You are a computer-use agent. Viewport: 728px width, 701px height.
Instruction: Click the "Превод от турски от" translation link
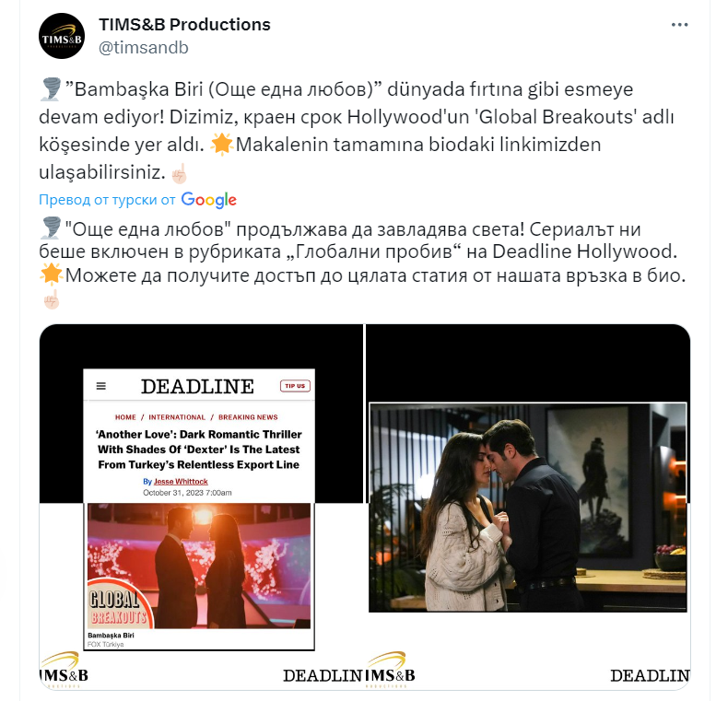coord(107,200)
